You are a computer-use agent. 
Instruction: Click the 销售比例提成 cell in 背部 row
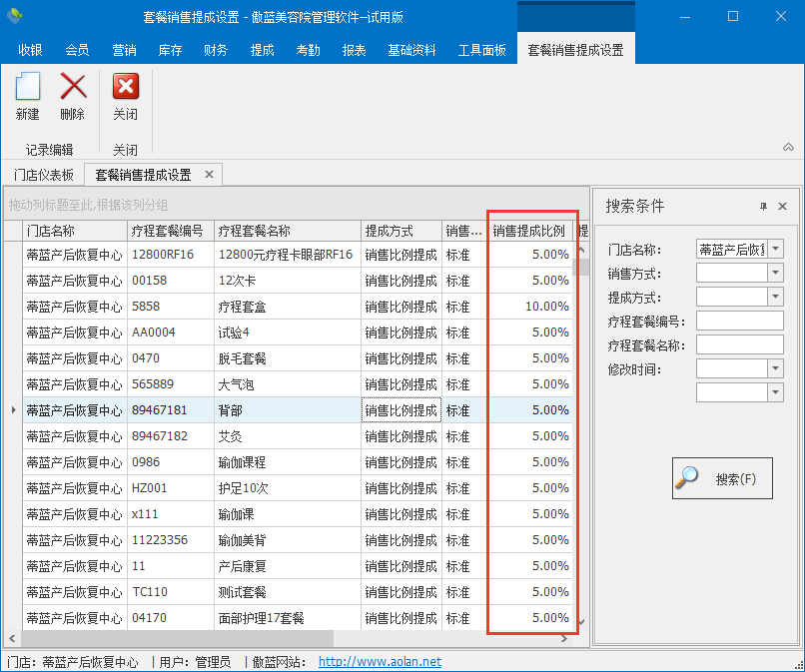(x=402, y=410)
